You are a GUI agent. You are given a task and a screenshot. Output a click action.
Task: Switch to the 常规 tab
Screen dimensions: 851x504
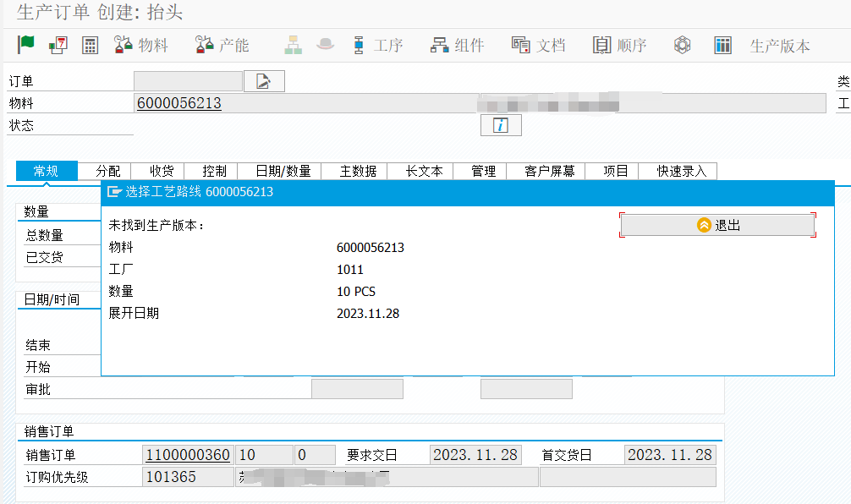tap(47, 172)
